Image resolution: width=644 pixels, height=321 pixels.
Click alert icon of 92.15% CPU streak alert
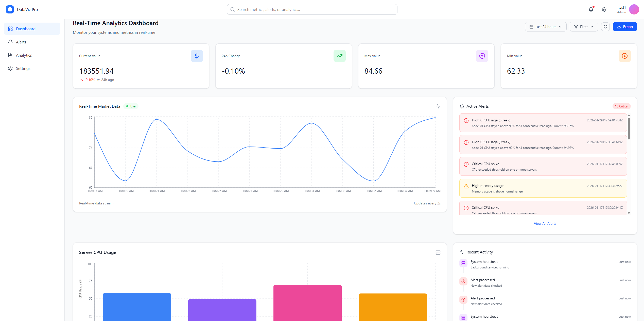point(466,121)
